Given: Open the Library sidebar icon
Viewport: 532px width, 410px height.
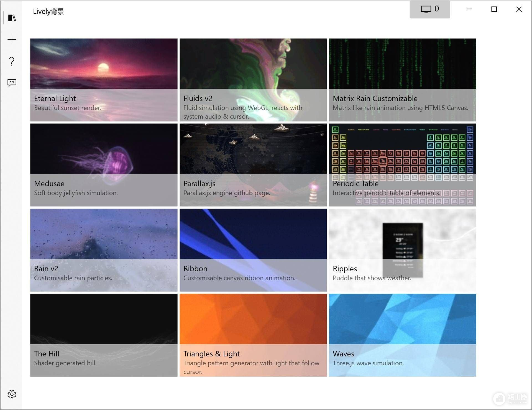Looking at the screenshot, I should (x=12, y=18).
